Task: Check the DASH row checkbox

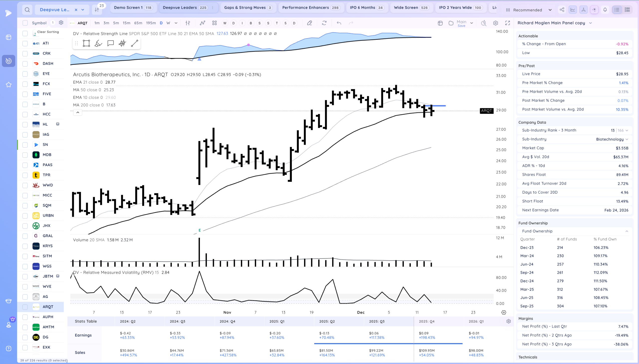Action: point(25,64)
